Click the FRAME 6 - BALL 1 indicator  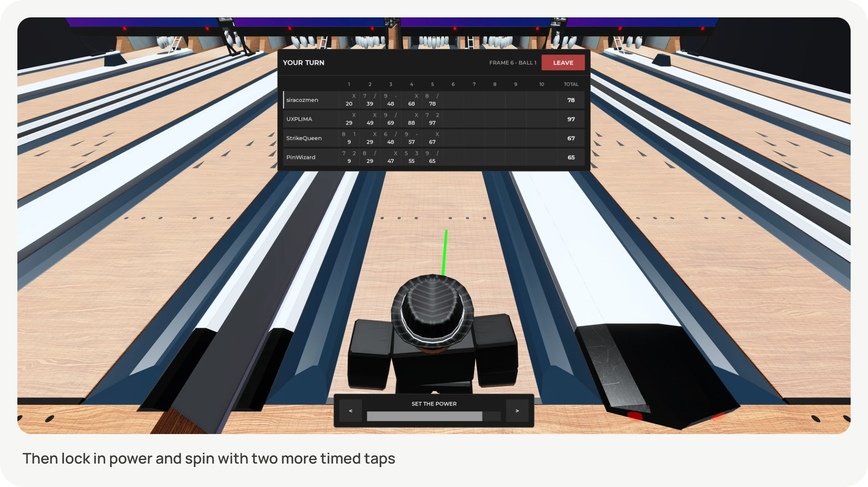(513, 63)
